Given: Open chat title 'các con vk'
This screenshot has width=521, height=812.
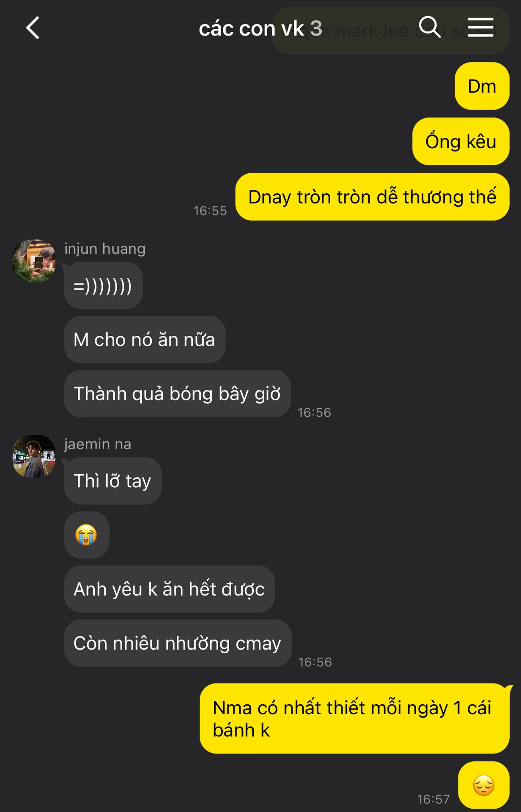Looking at the screenshot, I should 252,29.
